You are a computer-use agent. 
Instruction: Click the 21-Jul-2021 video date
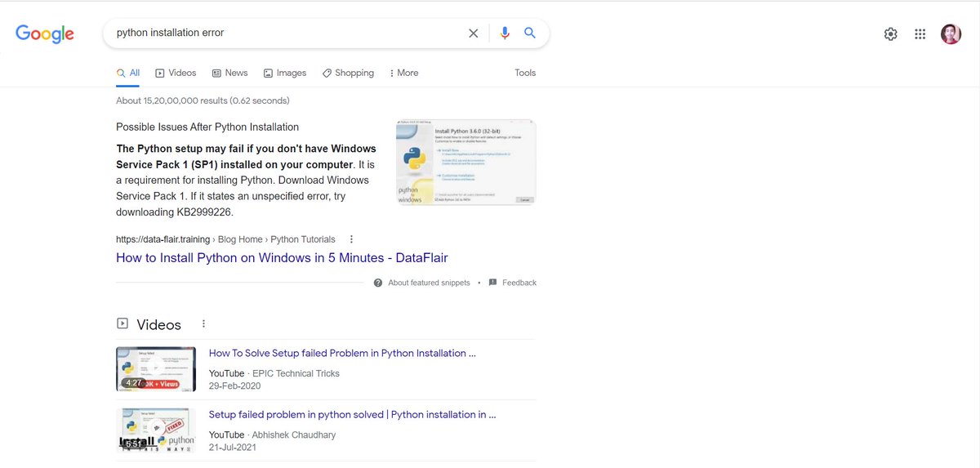tap(233, 447)
